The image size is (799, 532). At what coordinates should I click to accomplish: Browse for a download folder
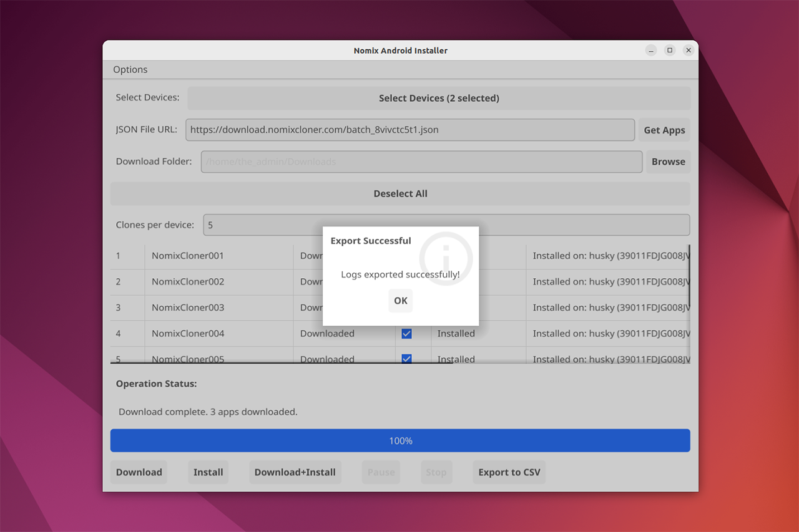tap(669, 162)
